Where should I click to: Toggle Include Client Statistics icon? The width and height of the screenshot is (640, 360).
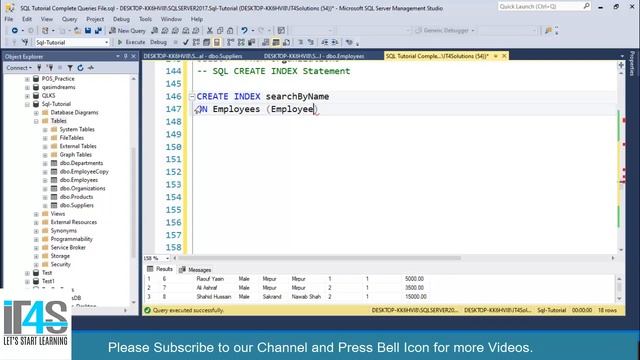(251, 42)
